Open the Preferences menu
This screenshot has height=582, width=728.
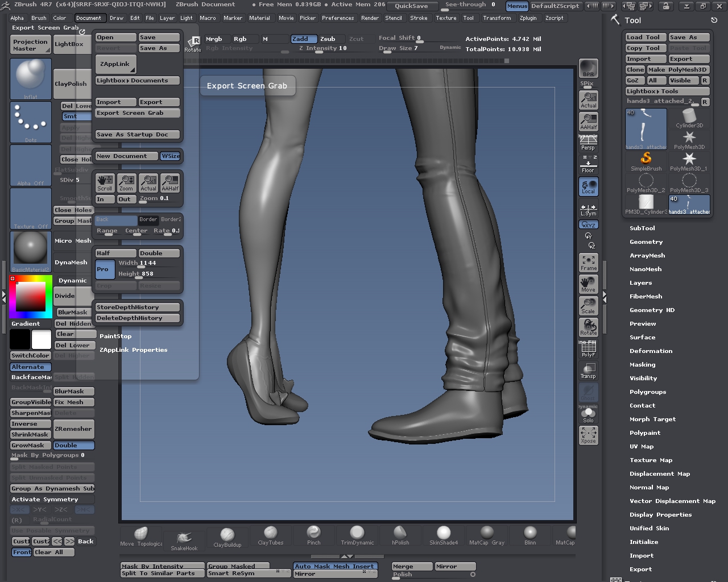coord(338,18)
